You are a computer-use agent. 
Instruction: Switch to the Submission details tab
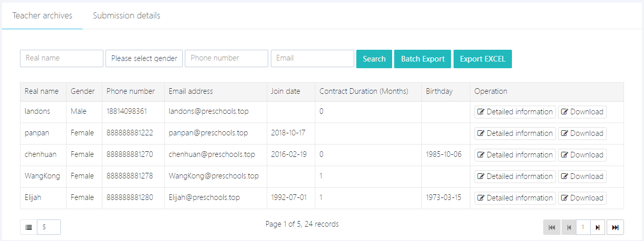pyautogui.click(x=126, y=16)
